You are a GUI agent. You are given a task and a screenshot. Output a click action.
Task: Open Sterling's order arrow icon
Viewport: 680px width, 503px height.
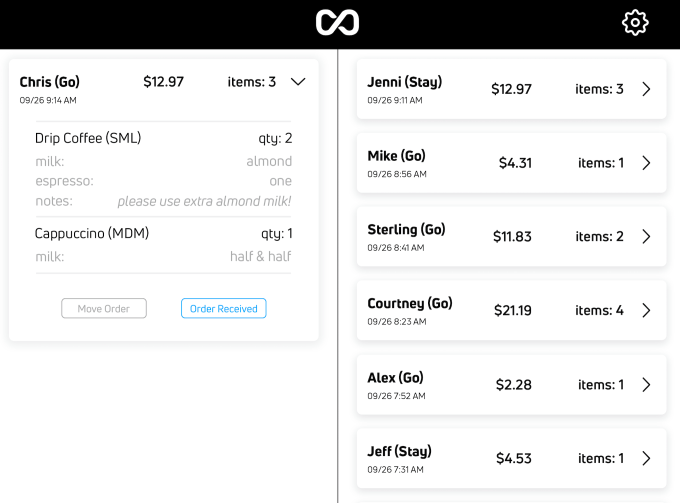(x=646, y=237)
